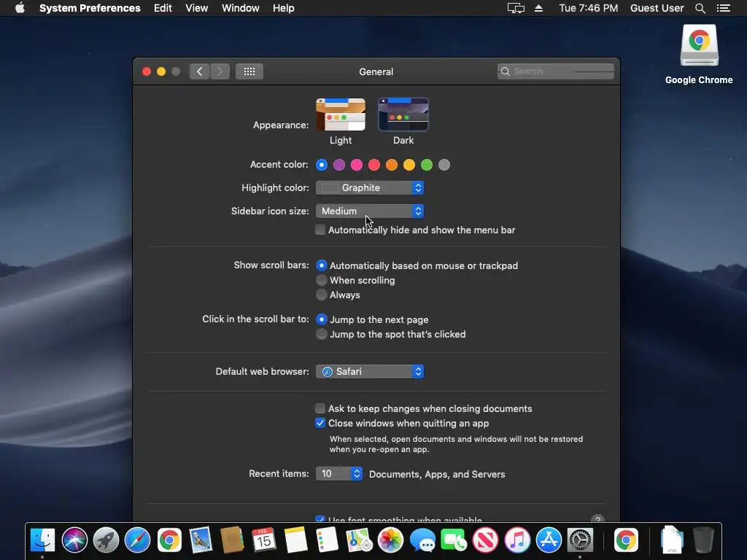
Task: Open Default web browser Safari dropdown
Action: [370, 371]
